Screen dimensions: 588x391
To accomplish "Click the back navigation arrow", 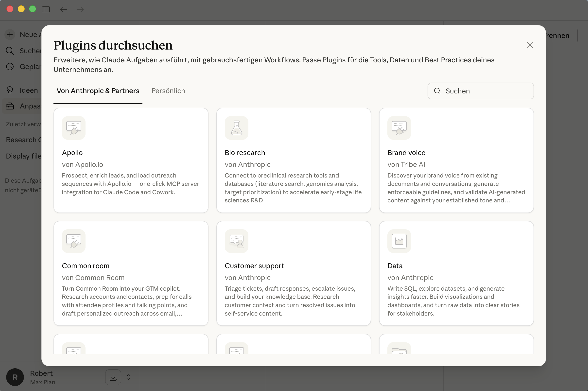I will 63,9.
